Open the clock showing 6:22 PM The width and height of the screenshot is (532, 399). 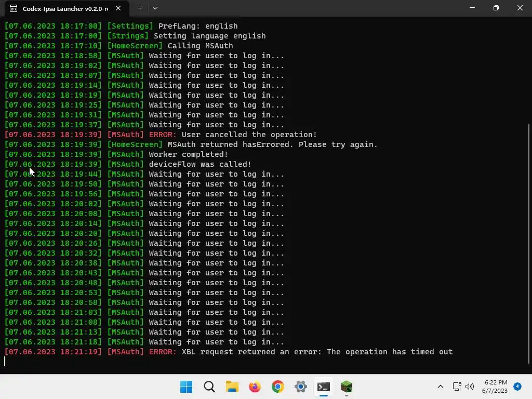(x=495, y=387)
